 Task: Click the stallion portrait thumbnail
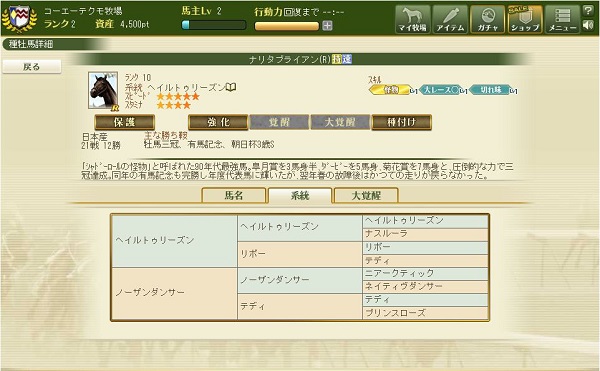pyautogui.click(x=103, y=91)
